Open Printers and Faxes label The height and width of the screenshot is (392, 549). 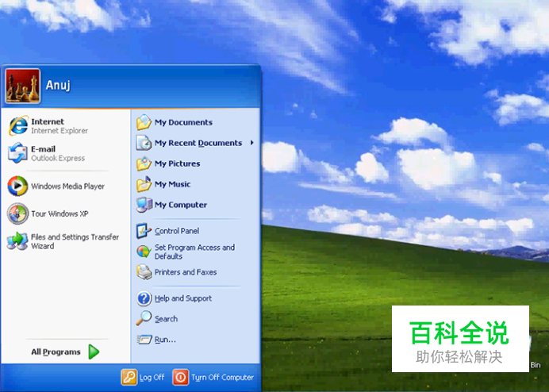186,272
